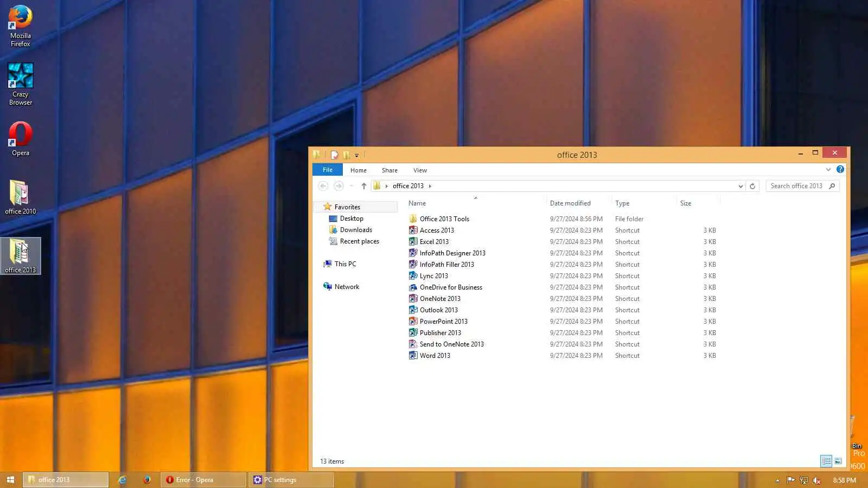The height and width of the screenshot is (488, 868).
Task: Go up one folder level
Action: (364, 186)
